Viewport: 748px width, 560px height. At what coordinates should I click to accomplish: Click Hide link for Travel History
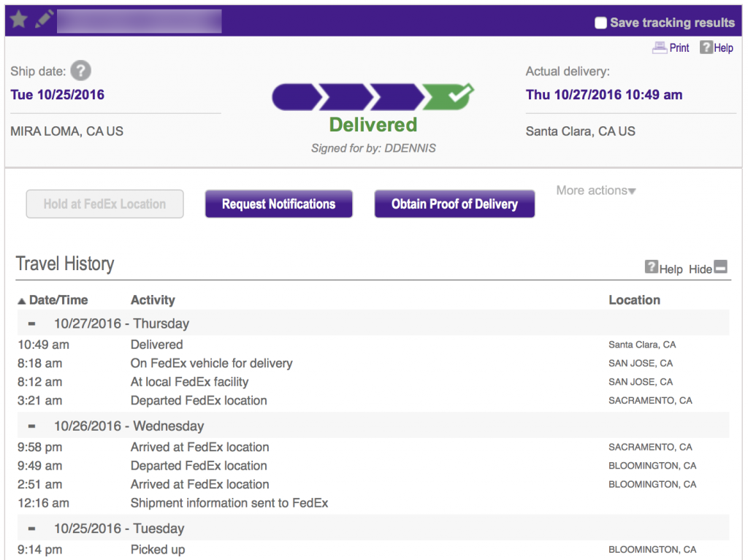coord(700,269)
